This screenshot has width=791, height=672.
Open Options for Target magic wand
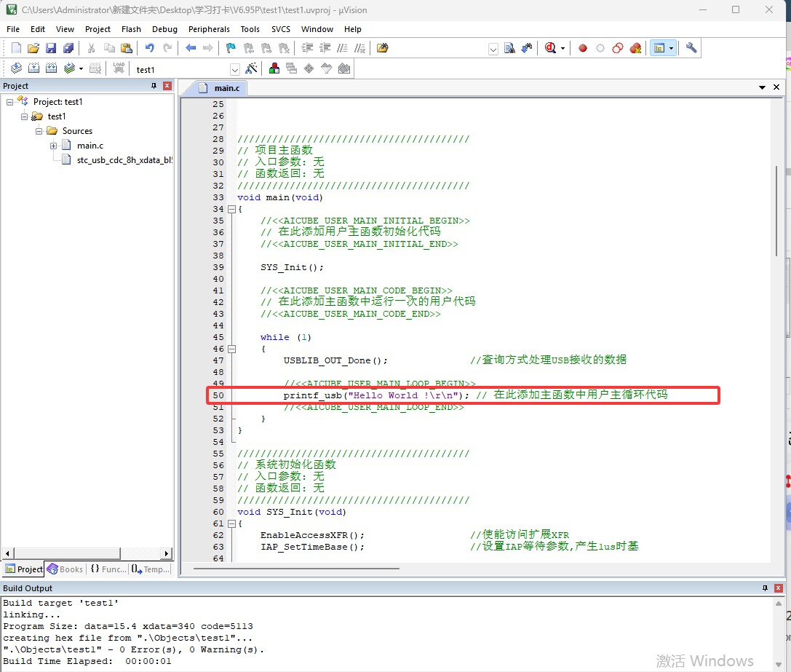[x=251, y=68]
